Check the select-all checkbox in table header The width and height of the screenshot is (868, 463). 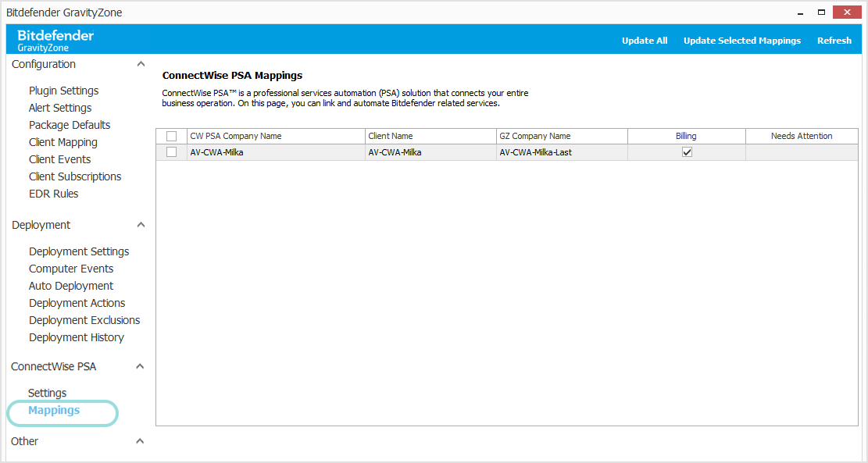(x=171, y=135)
